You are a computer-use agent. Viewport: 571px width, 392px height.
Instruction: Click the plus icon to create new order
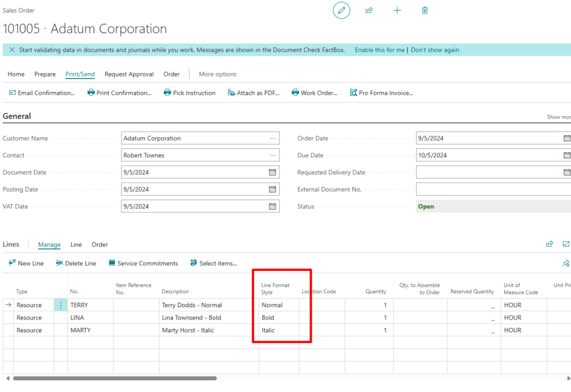click(397, 11)
